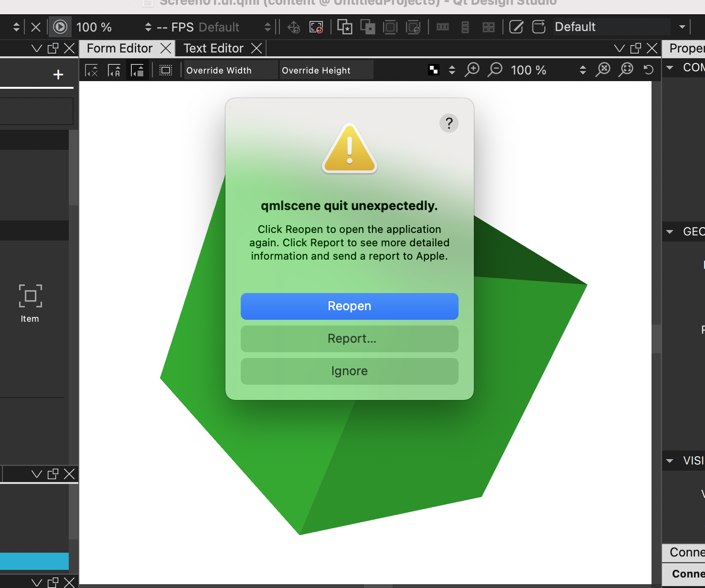Open the Default state dropdown arrow
The height and width of the screenshot is (588, 705).
tap(682, 27)
